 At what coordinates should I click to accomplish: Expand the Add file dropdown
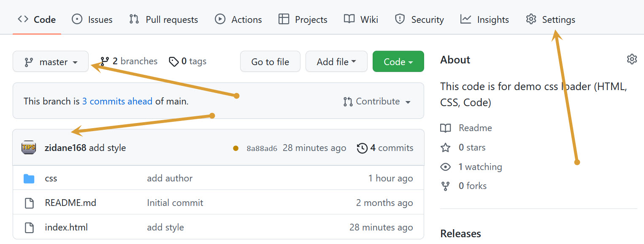coord(336,62)
